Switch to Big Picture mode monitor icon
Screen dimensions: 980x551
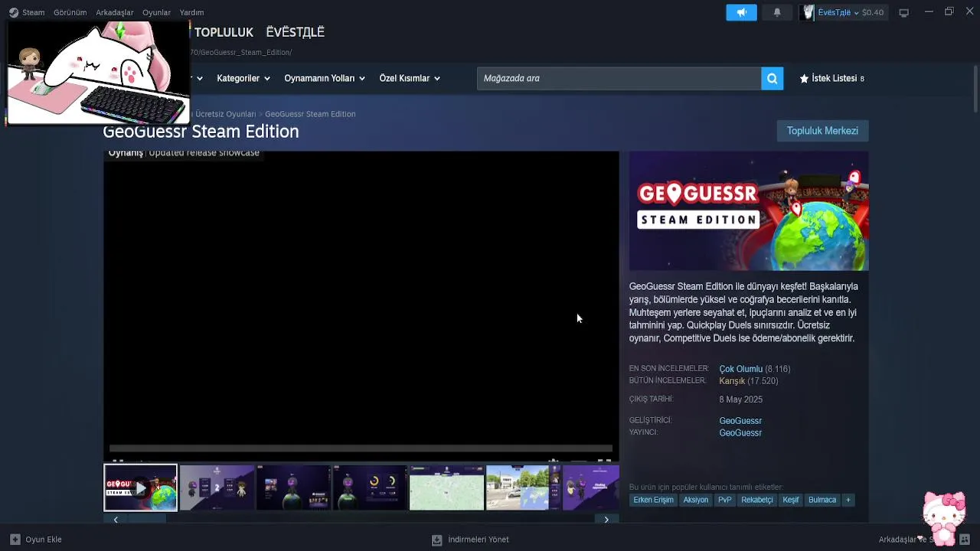[x=903, y=12]
